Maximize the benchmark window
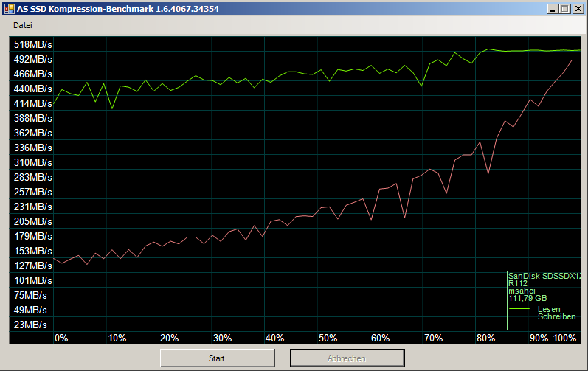Image resolution: width=588 pixels, height=371 pixels. (x=564, y=9)
